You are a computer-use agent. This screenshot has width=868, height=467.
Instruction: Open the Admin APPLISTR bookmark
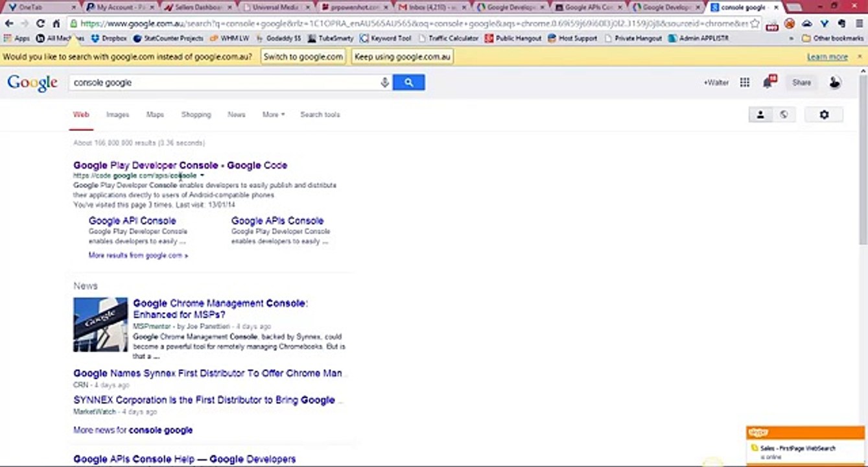coord(699,38)
